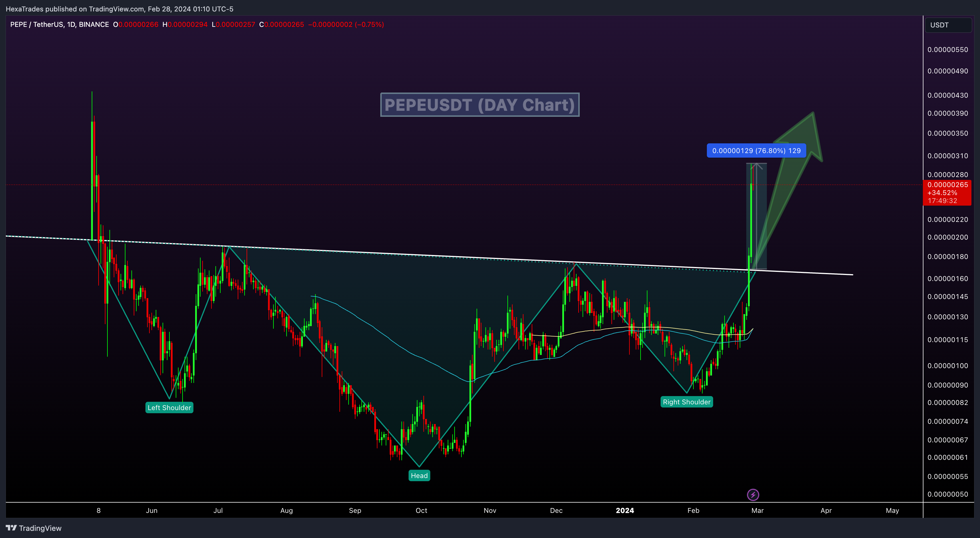The width and height of the screenshot is (980, 538).
Task: Click the 0.00000145 price axis label
Action: pyautogui.click(x=948, y=297)
